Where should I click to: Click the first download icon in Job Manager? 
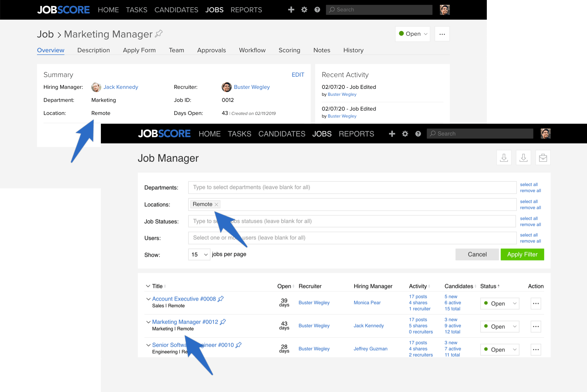pos(504,158)
